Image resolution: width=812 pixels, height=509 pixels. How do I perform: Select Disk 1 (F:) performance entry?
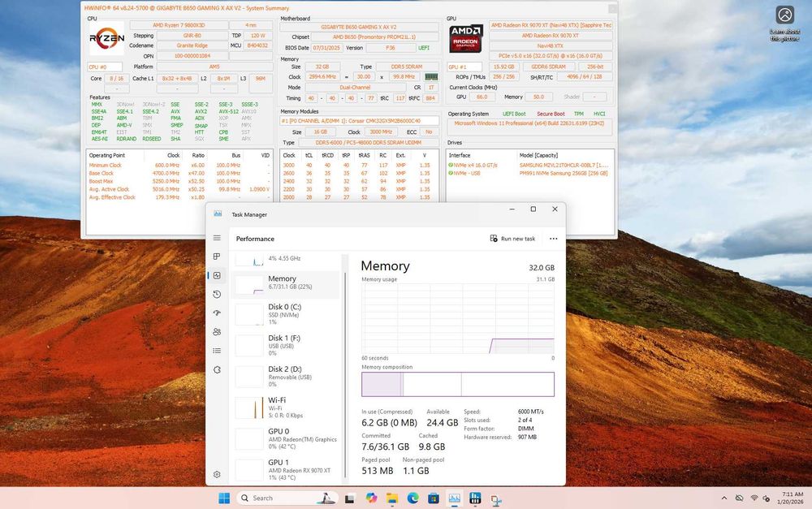285,345
